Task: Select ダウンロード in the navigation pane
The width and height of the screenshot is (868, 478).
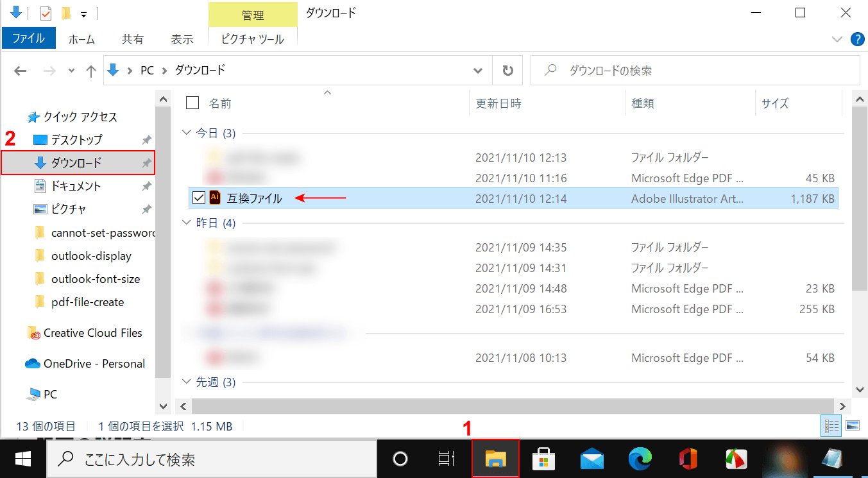Action: click(x=78, y=163)
